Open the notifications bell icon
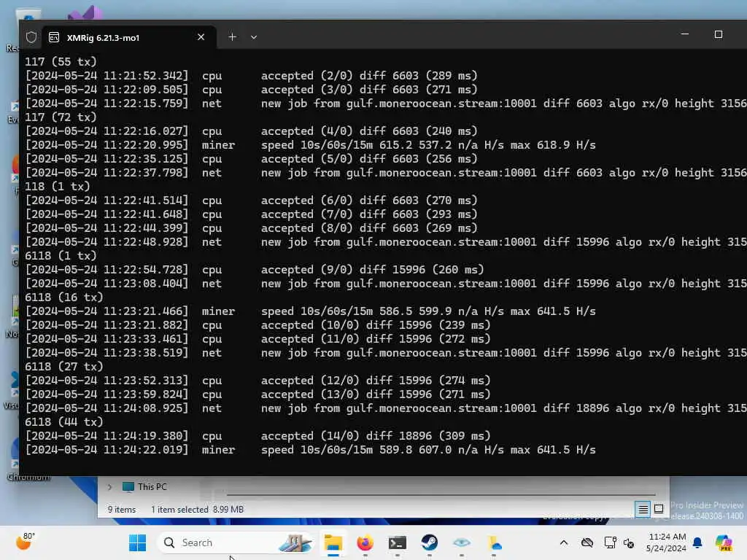 click(x=697, y=542)
